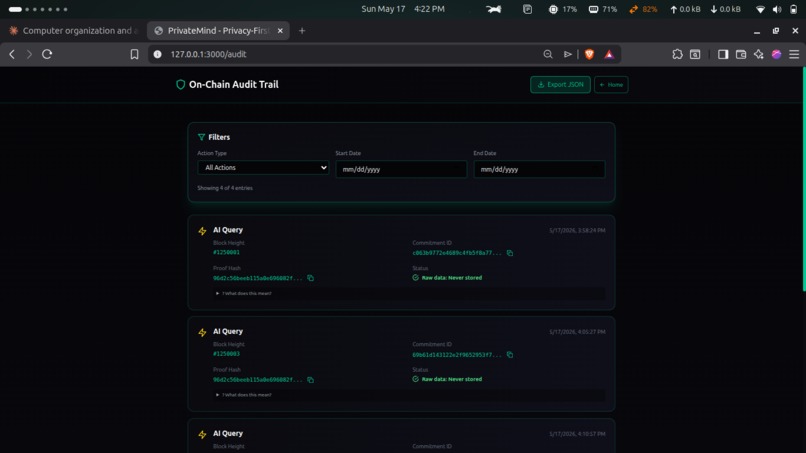Click the browser forward arrow
Image resolution: width=806 pixels, height=453 pixels.
coord(29,54)
